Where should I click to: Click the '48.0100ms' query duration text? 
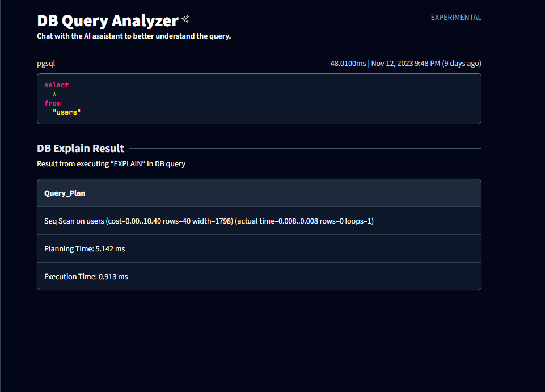point(348,64)
